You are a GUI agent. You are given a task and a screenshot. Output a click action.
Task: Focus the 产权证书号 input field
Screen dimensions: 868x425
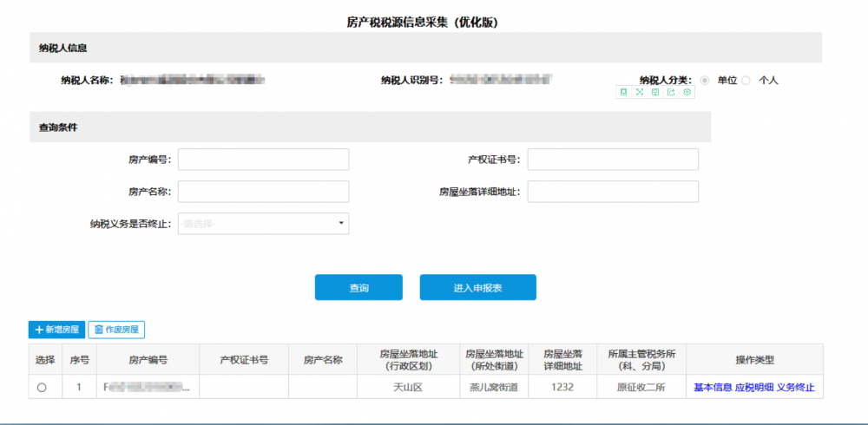pyautogui.click(x=613, y=160)
